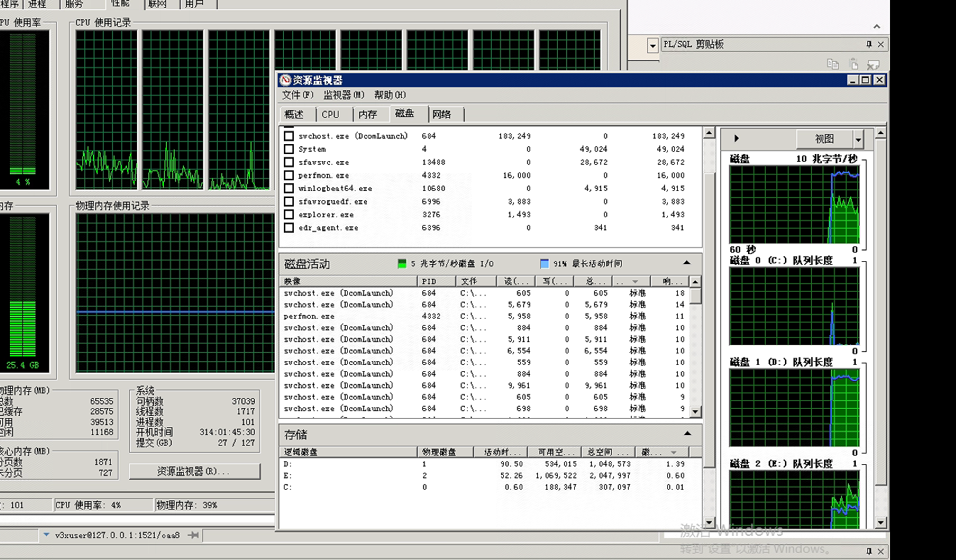Click the right arrow to collapse graph pane
956x560 pixels.
pos(736,138)
